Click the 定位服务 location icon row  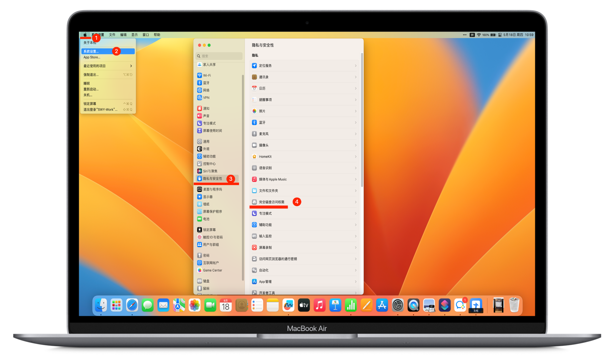[254, 66]
